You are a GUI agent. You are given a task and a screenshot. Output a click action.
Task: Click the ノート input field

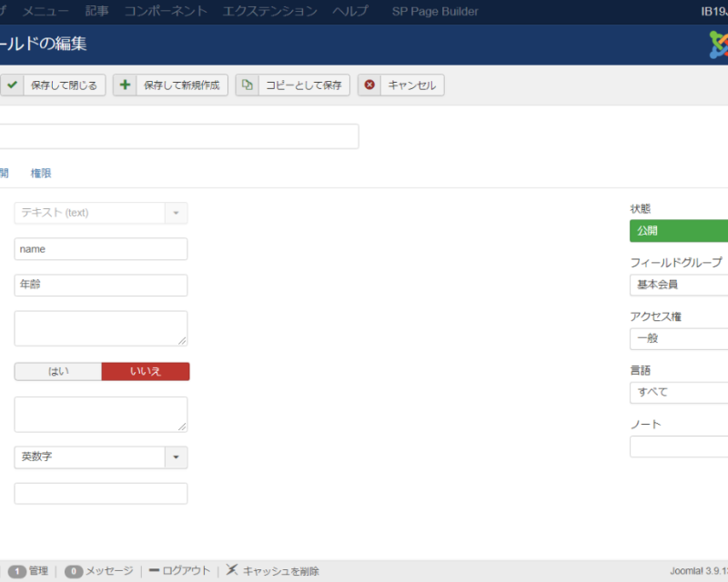pos(679,447)
